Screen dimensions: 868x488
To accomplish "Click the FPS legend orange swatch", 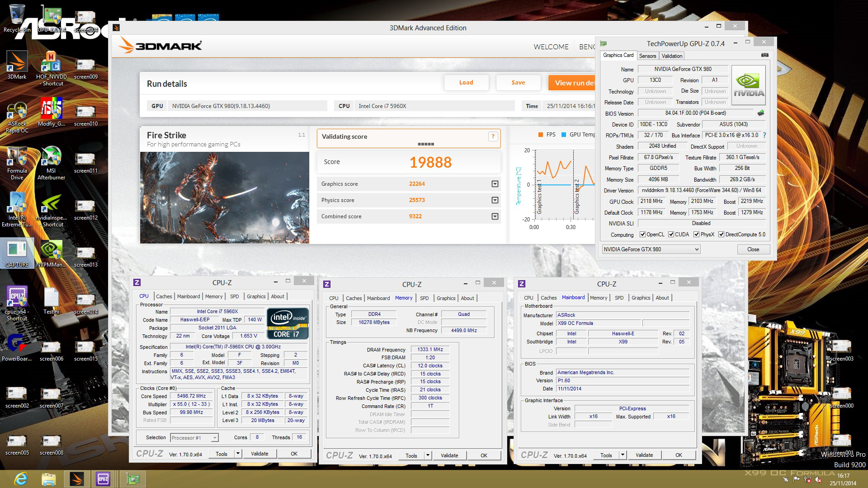I will (x=541, y=135).
